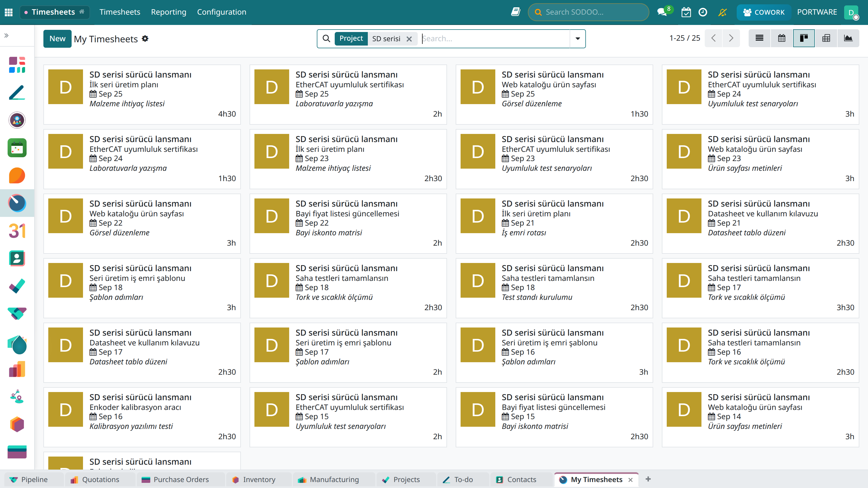This screenshot has width=868, height=488.
Task: Open Sep 25 Malzeme ihtiyaç listesi card
Action: tap(142, 94)
